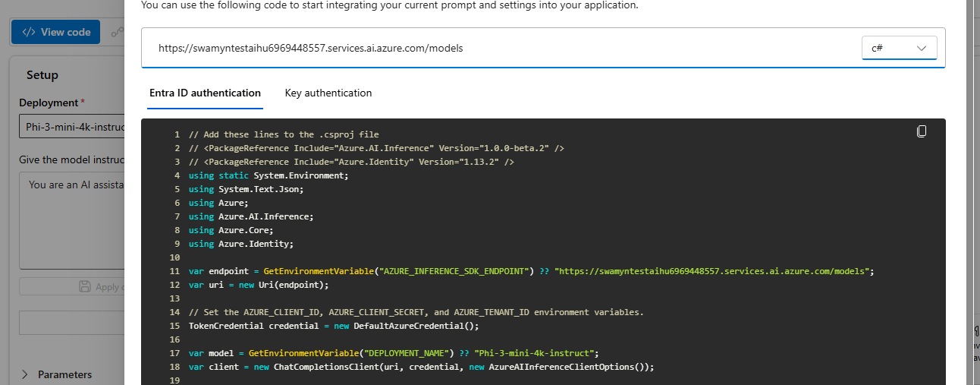Image resolution: width=980 pixels, height=385 pixels.
Task: Click the 'using Azure.Core;' line
Action: [x=231, y=230]
